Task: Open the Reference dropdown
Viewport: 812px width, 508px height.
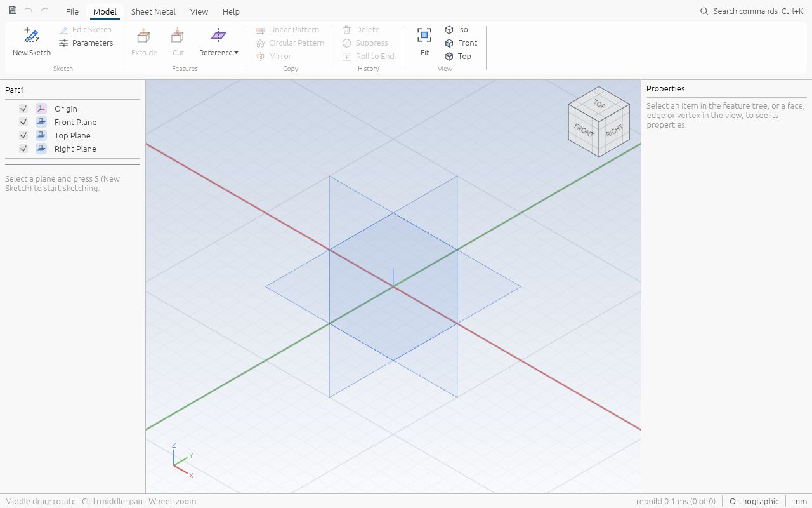Action: click(219, 42)
